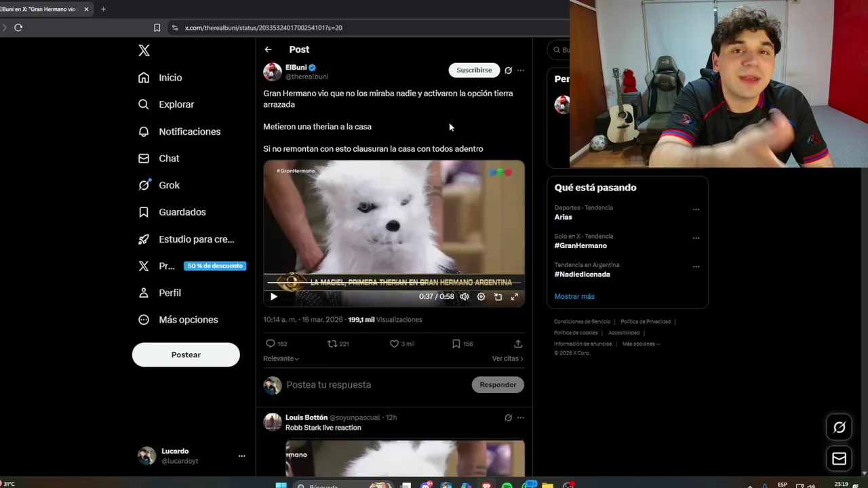Open Política de Privacidad link
The image size is (868, 488).
coord(646,322)
